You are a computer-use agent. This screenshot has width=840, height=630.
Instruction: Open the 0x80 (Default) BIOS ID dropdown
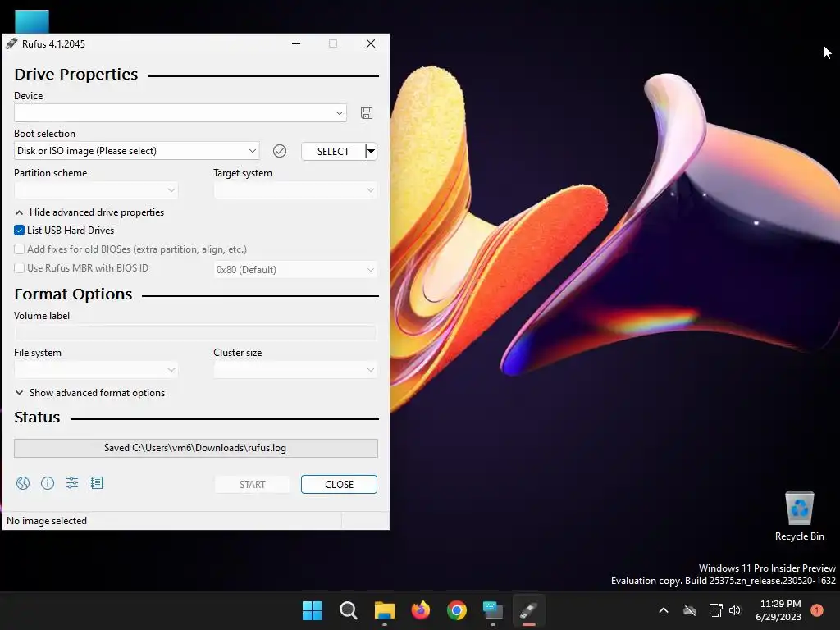click(295, 269)
